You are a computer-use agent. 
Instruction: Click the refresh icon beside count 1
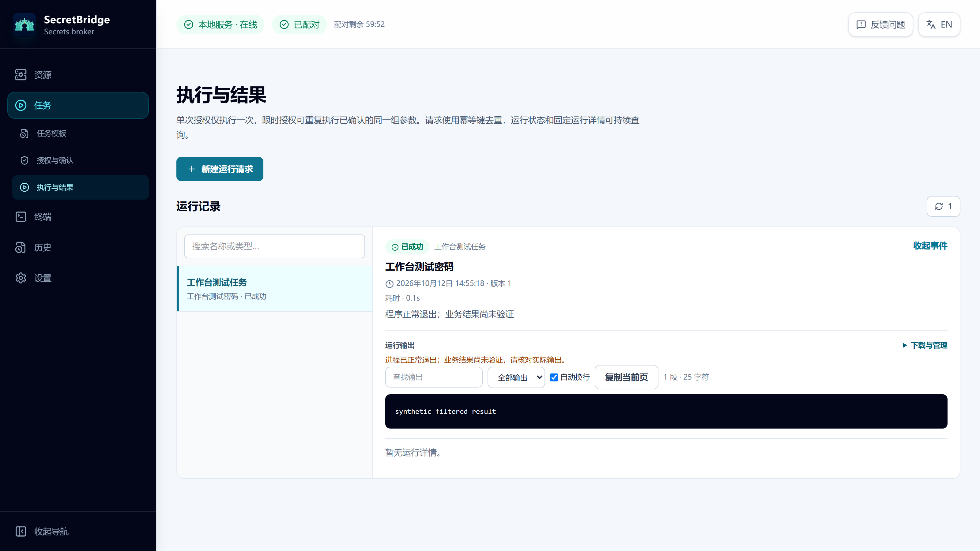(939, 207)
